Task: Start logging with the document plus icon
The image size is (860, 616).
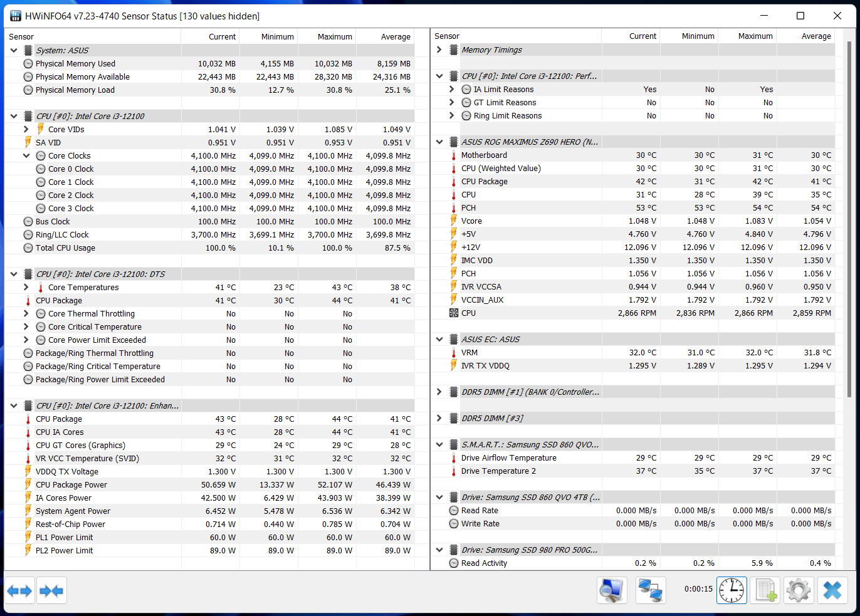Action: click(766, 590)
